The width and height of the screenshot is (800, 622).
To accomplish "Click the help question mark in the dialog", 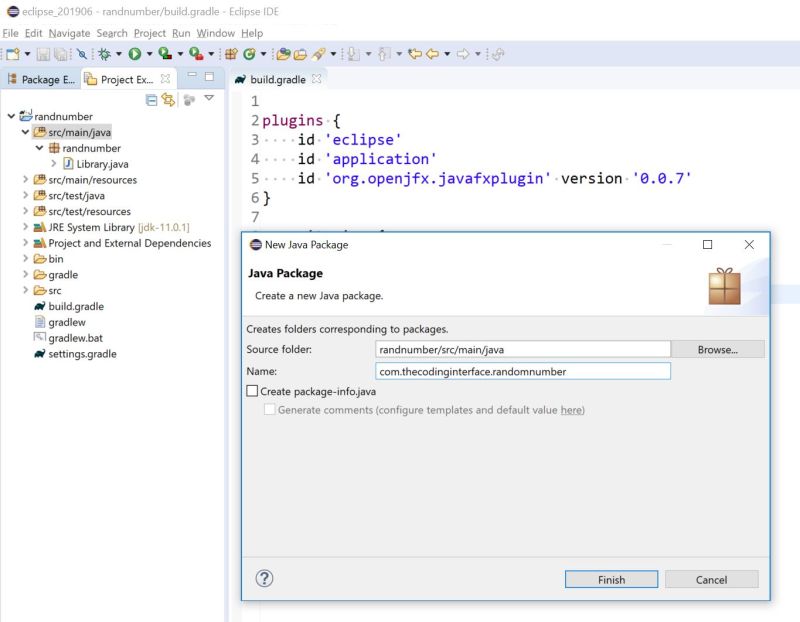I will pos(263,579).
